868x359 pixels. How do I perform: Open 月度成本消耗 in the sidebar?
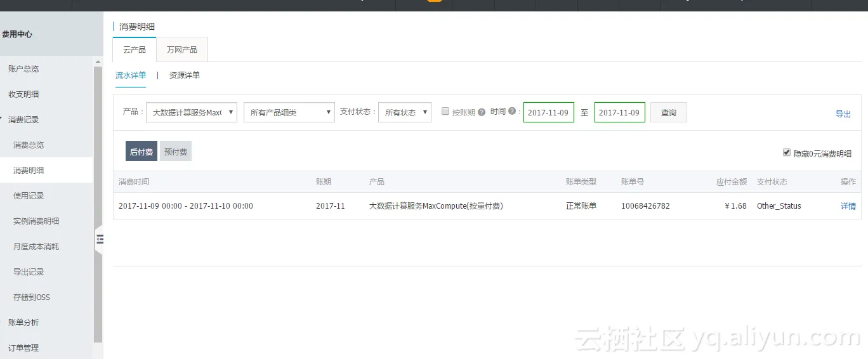click(36, 246)
